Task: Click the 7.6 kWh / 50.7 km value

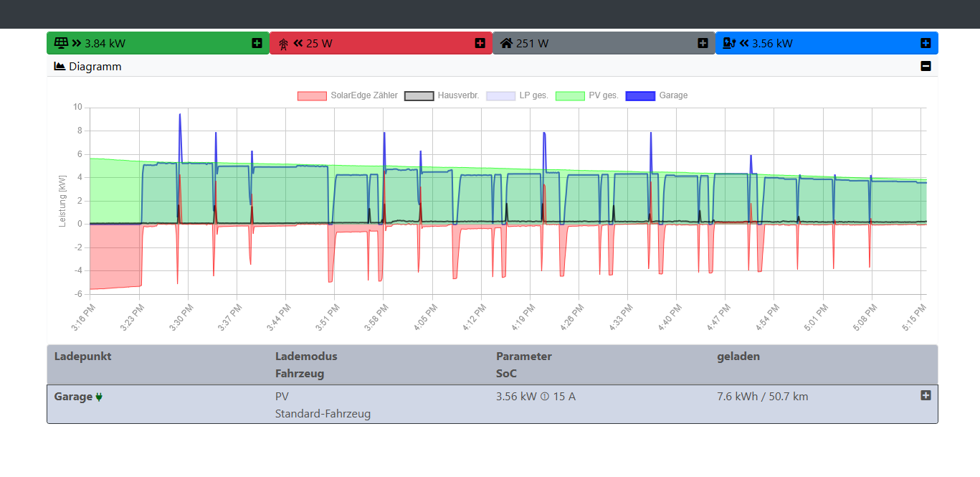Action: click(762, 397)
